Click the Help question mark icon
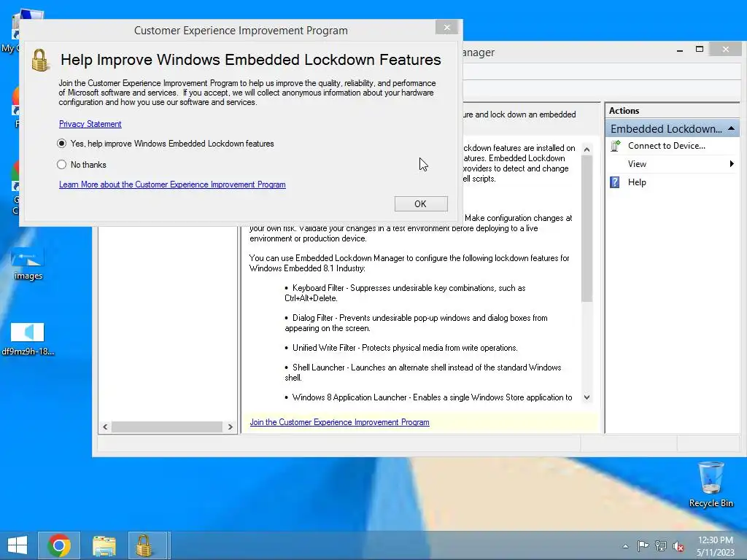The image size is (747, 560). [x=614, y=182]
